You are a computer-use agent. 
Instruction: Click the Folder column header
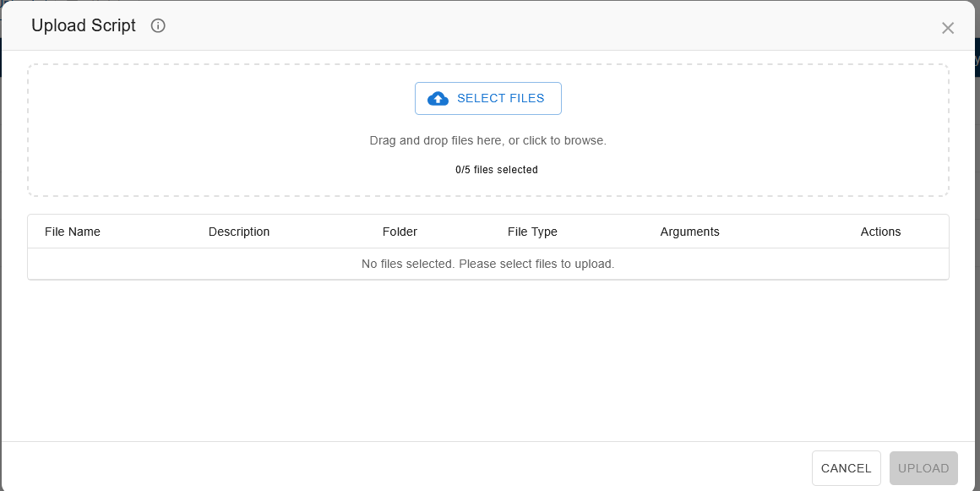(x=400, y=232)
